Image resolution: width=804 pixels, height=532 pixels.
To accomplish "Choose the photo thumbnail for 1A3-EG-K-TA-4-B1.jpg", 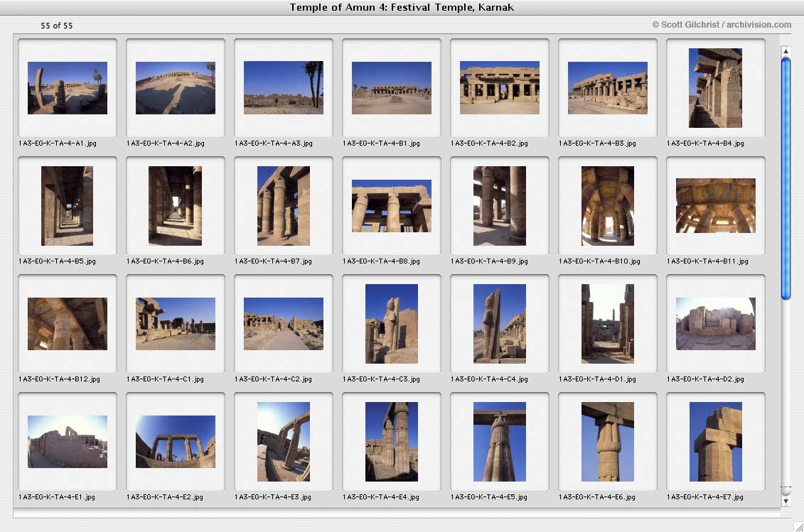I will coord(392,87).
